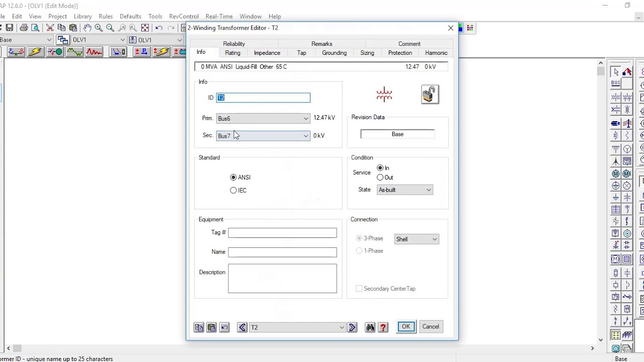This screenshot has width=644, height=362.
Task: Select the pointer arrow tool in edit toolbar
Action: (x=616, y=72)
